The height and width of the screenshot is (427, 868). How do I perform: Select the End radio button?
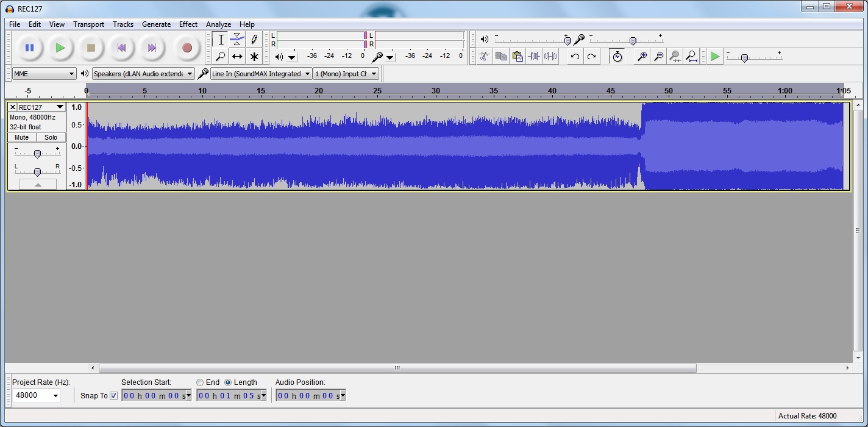(200, 382)
